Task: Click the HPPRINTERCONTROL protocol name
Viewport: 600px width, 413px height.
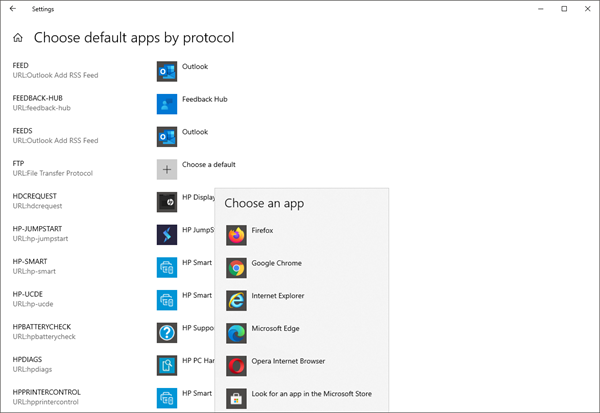Action: coord(47,392)
